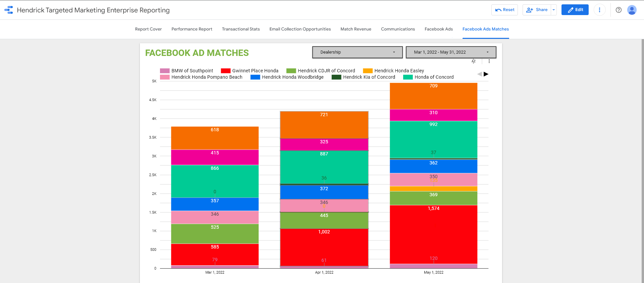Click the report title Hendrick Targeted Marketing
Viewport: 644px width, 283px height.
(93, 10)
